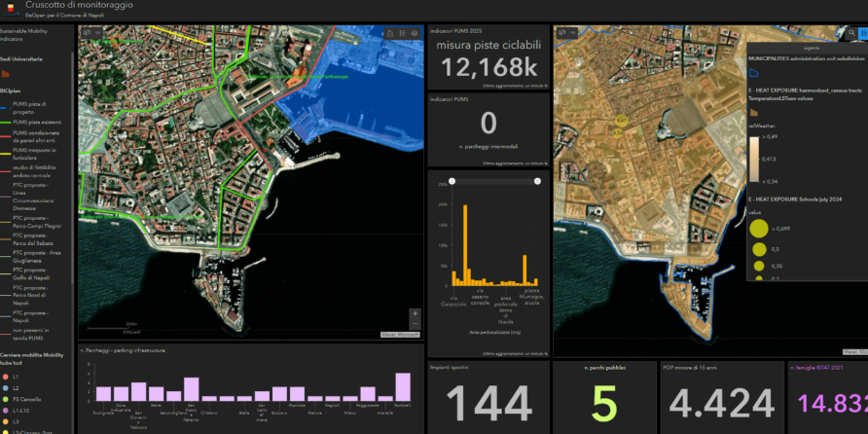Click 'PTC proposta - Golfo di Napoli' entry

[31, 273]
